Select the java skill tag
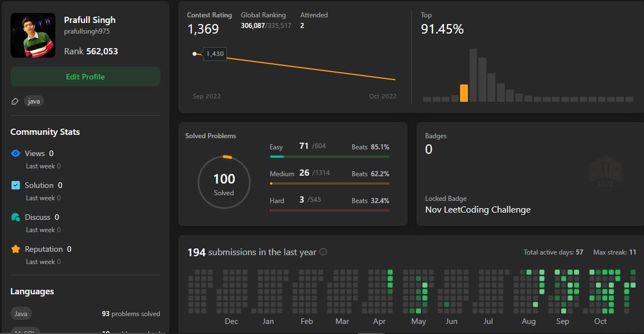This screenshot has height=334, width=644. pos(34,101)
